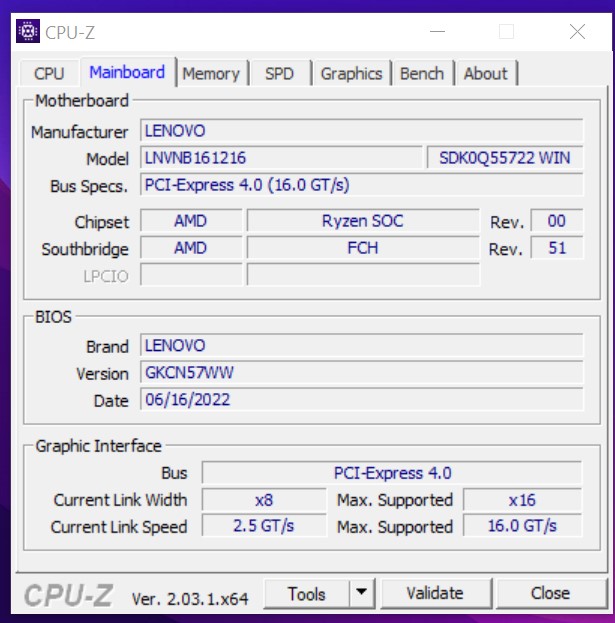Click the SDK0Q55722 WIN field
This screenshot has height=623, width=615.
pyautogui.click(x=505, y=158)
